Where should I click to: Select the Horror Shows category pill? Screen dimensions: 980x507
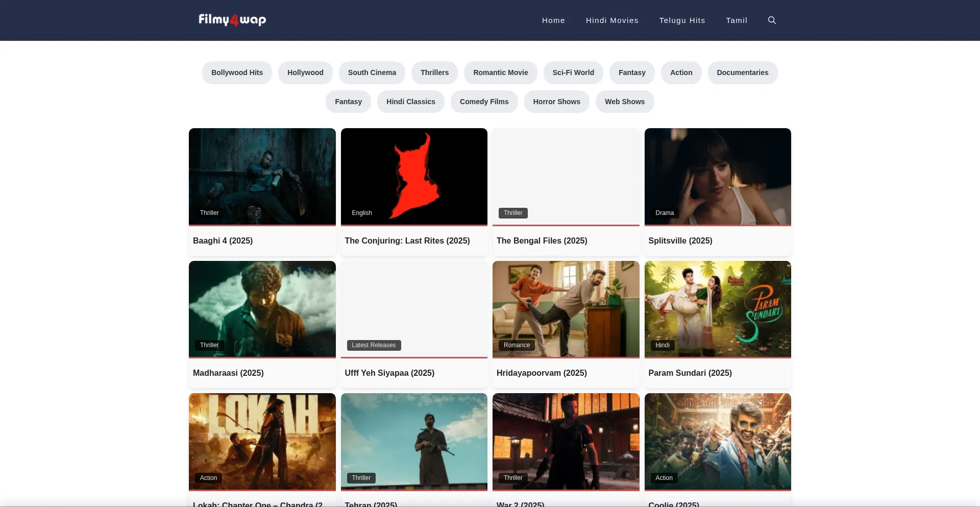point(557,102)
